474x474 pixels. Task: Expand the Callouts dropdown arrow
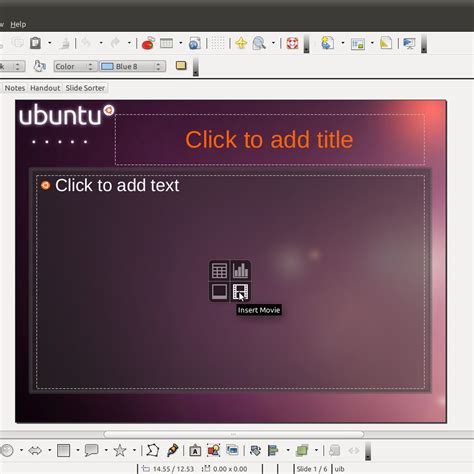[106, 451]
